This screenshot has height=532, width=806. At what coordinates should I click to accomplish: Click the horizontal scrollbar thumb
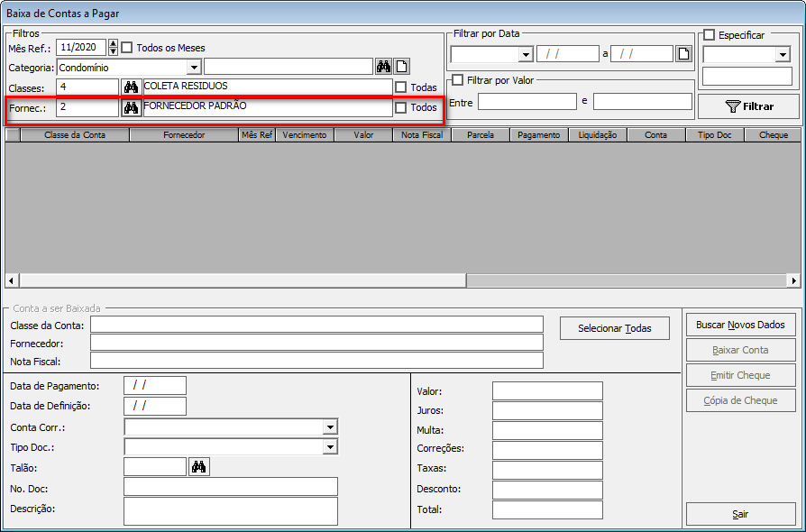click(x=243, y=280)
